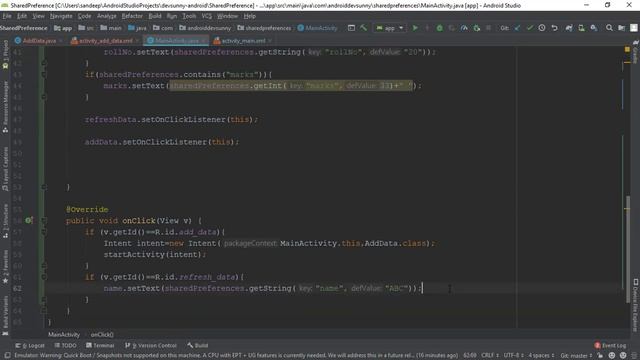Viewport: 640px width, 360px height.
Task: Start debugging with the bug icon
Action: click(440, 28)
